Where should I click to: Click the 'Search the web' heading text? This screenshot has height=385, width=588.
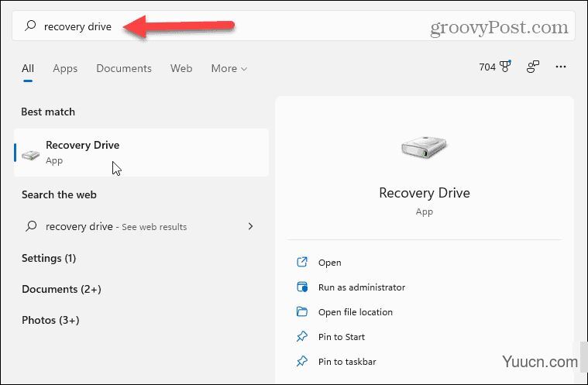point(59,194)
